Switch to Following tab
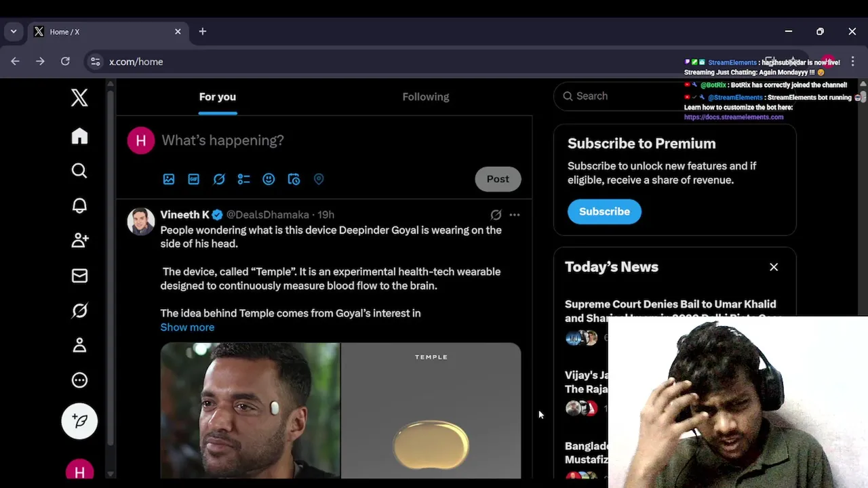Screen dimensions: 868x488 click(426, 97)
